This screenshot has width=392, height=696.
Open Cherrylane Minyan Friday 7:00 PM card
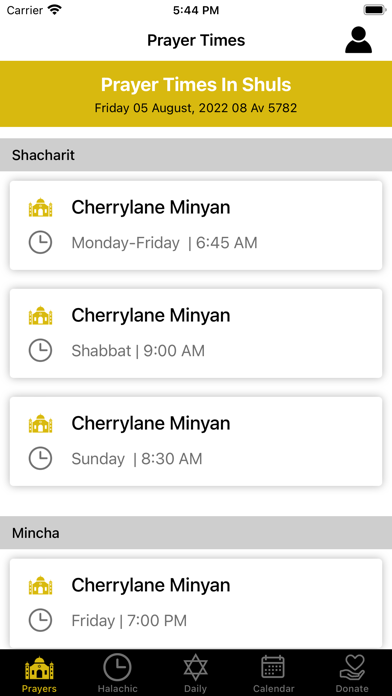[x=196, y=603]
